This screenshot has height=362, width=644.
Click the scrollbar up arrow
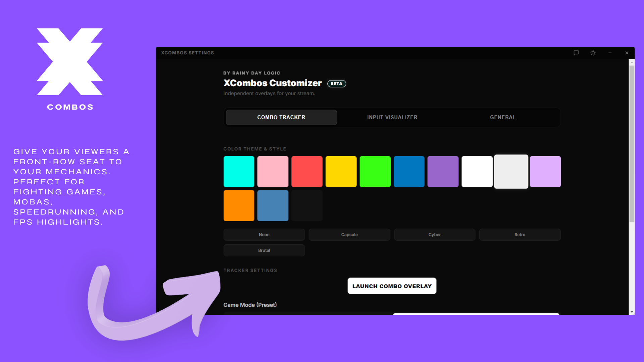pyautogui.click(x=632, y=63)
